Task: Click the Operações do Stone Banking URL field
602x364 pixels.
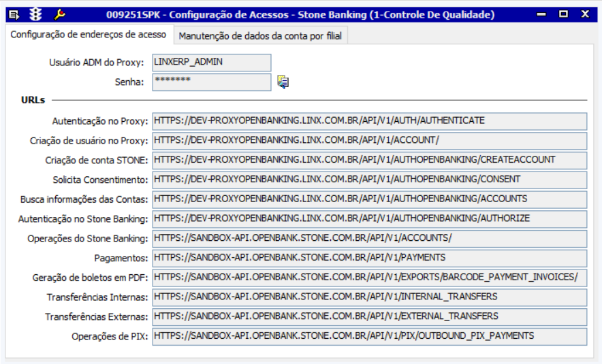Action: 369,238
